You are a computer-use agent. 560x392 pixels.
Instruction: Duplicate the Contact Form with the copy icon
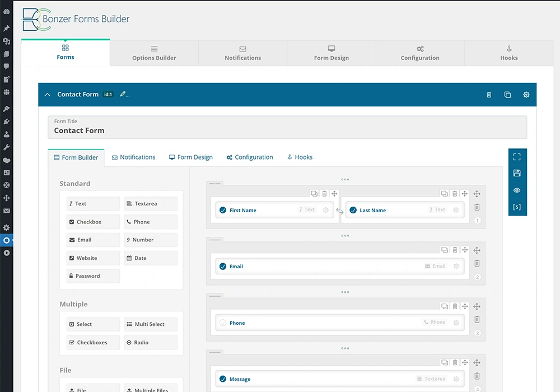coord(507,95)
